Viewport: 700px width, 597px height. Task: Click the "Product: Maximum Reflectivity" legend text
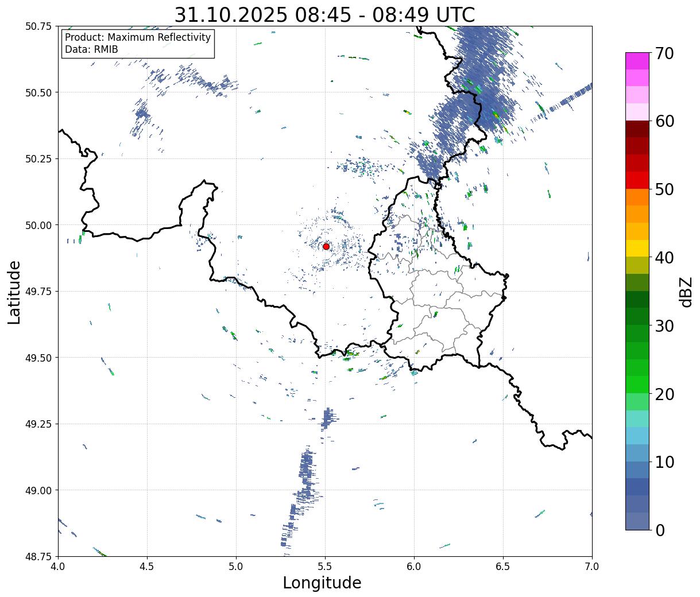click(x=138, y=37)
